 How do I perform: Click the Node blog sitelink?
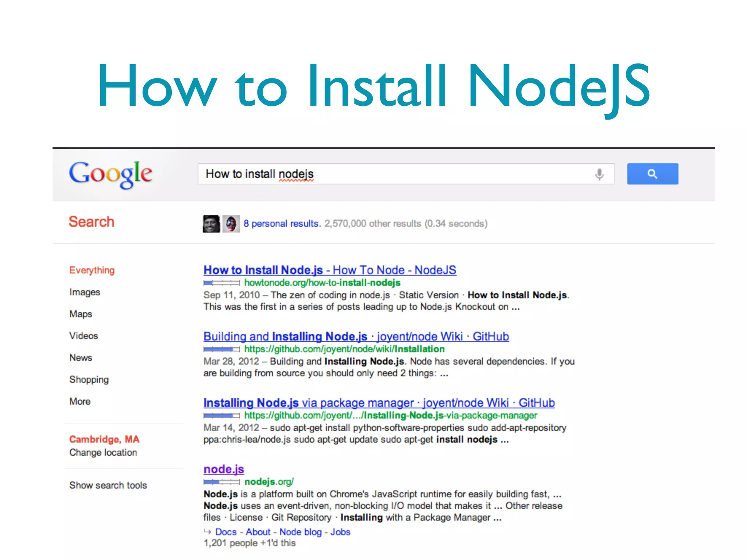point(300,532)
